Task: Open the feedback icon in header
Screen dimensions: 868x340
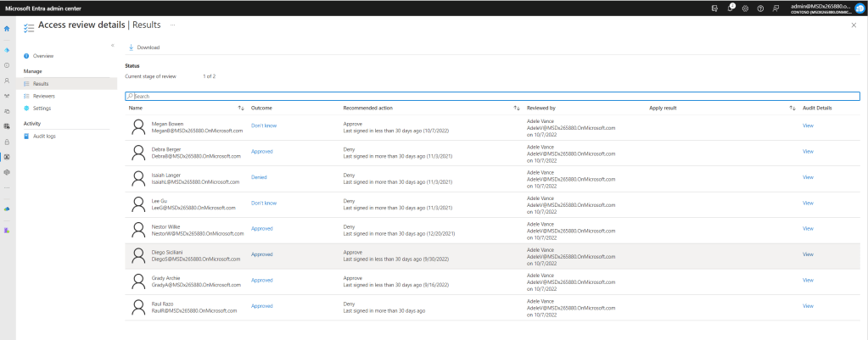Action: tap(776, 8)
